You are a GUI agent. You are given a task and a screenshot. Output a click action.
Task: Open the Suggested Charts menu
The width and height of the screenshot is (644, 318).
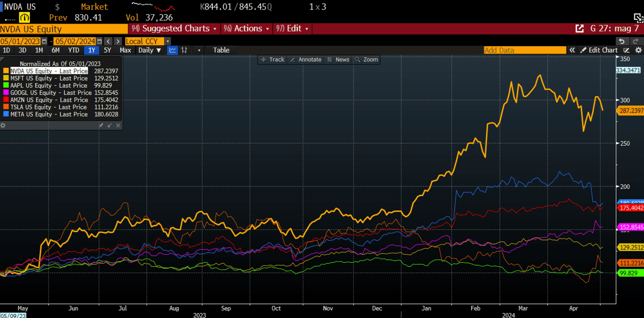tap(174, 29)
